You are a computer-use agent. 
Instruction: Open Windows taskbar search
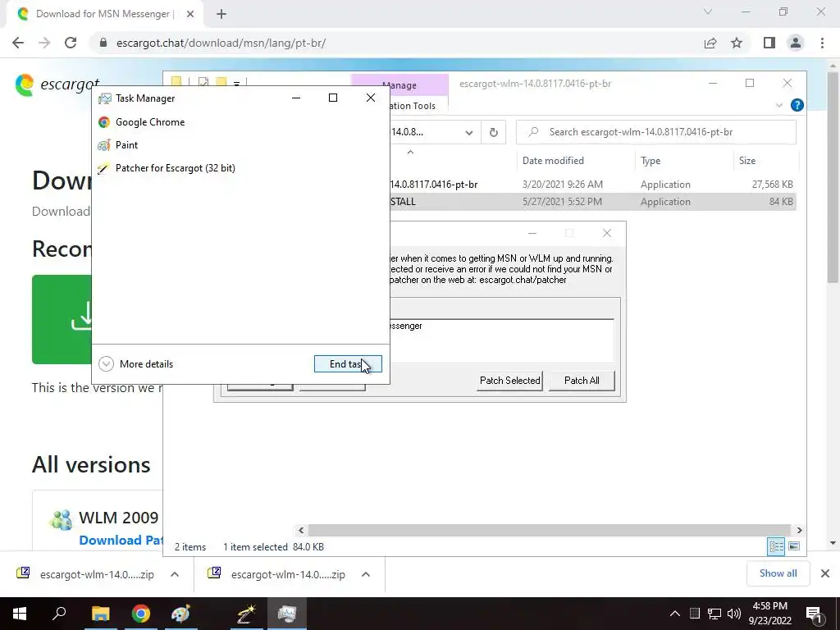coord(59,614)
